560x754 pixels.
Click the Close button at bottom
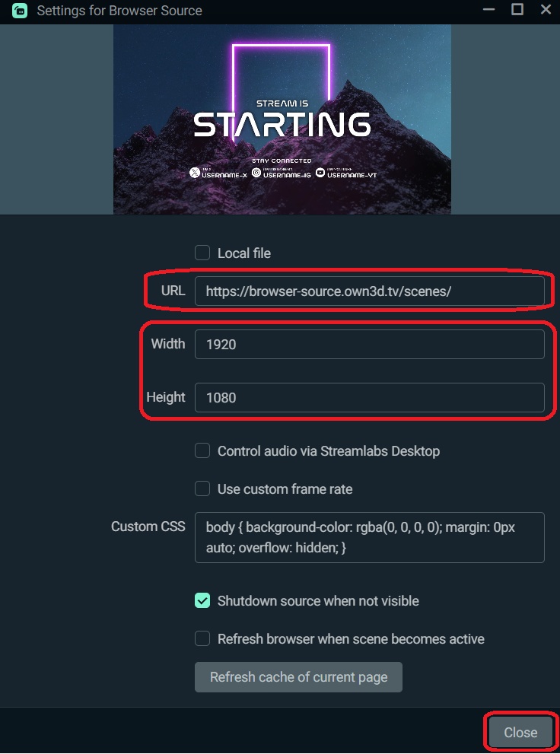point(520,732)
